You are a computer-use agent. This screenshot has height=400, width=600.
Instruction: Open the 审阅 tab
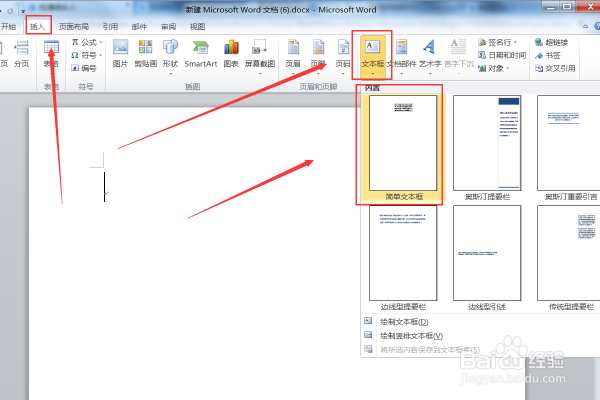168,26
